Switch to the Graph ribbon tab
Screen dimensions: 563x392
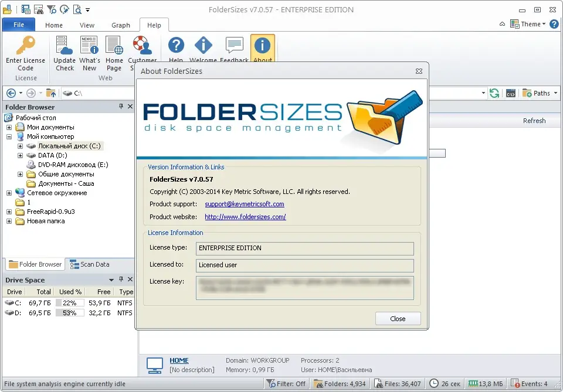(121, 25)
